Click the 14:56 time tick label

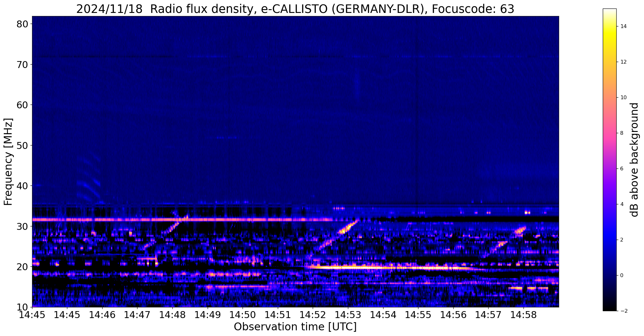click(x=453, y=315)
